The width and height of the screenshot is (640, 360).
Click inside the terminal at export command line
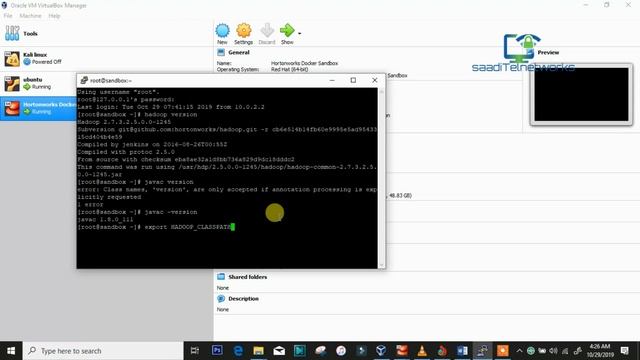(156, 227)
